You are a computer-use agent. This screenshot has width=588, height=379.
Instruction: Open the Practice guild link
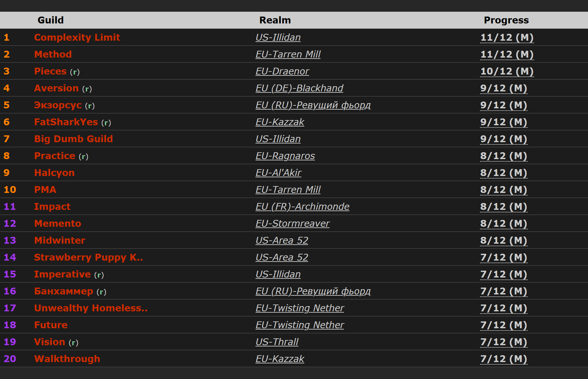pos(55,156)
